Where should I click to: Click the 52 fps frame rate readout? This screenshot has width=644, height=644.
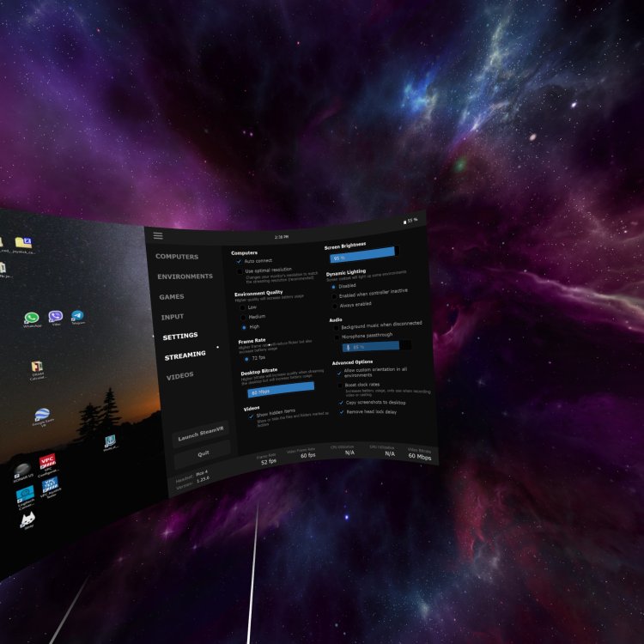click(269, 462)
